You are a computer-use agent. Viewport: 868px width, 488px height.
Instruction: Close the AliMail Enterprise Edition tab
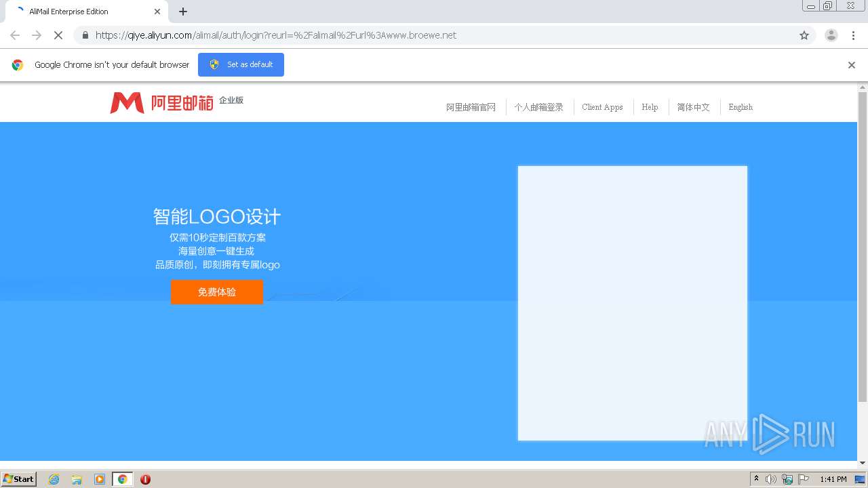point(157,12)
